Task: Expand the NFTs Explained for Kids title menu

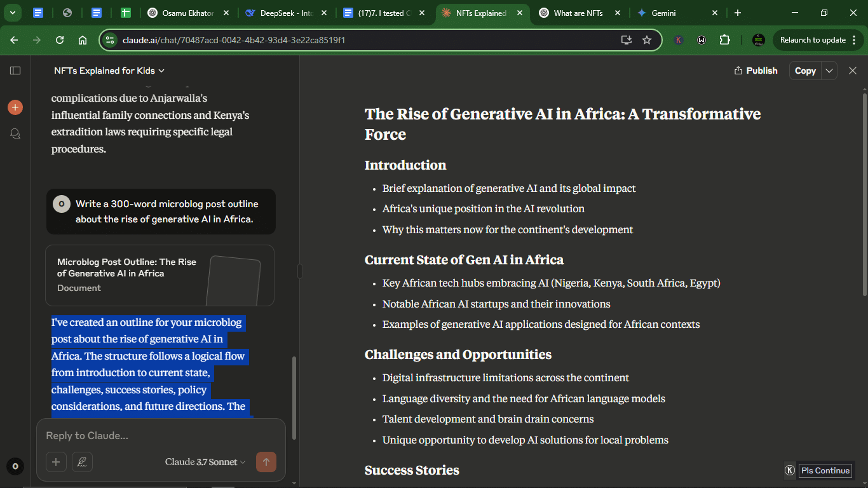Action: [x=109, y=71]
